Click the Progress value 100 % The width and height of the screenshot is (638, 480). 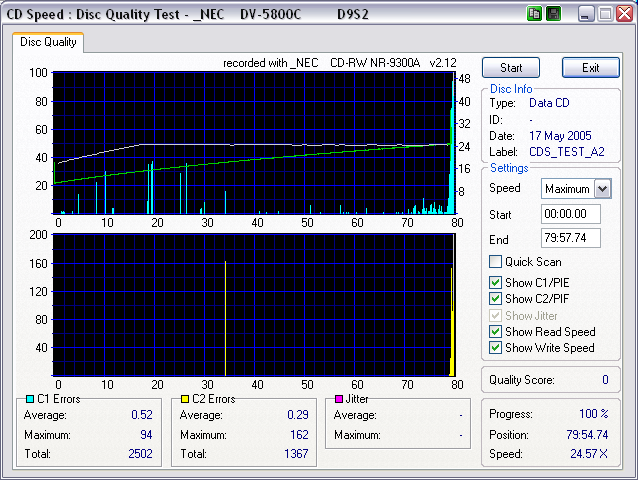[594, 414]
